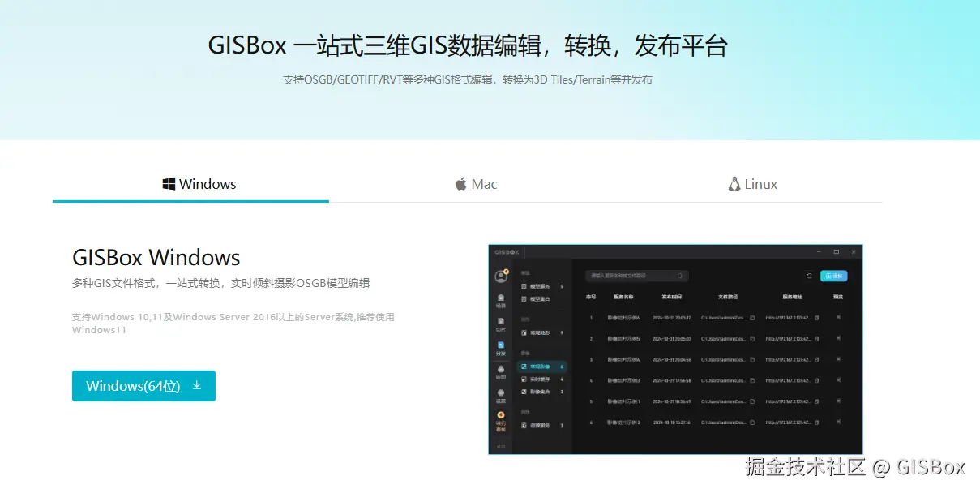This screenshot has width=980, height=493.
Task: Copy the file path in table row 5
Action: click(x=752, y=401)
